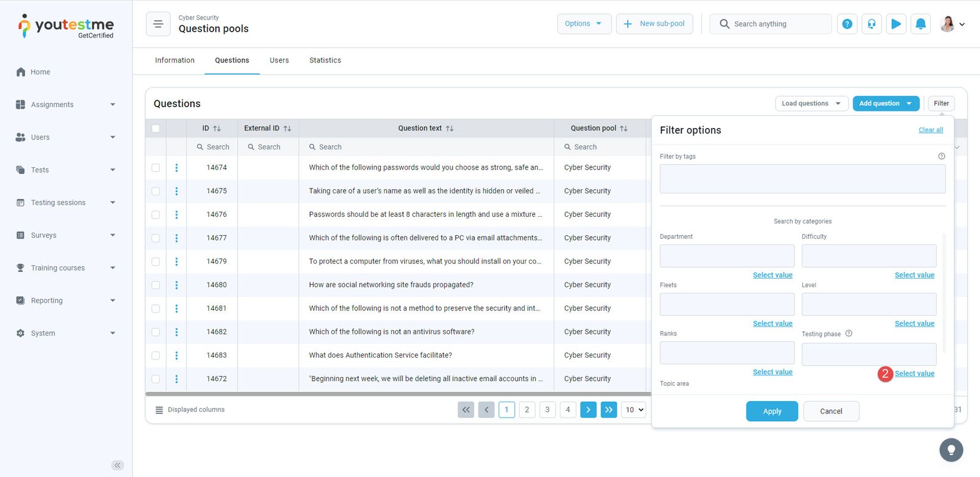Image resolution: width=980 pixels, height=477 pixels.
Task: Click the Filter by tags input field
Action: click(x=802, y=179)
